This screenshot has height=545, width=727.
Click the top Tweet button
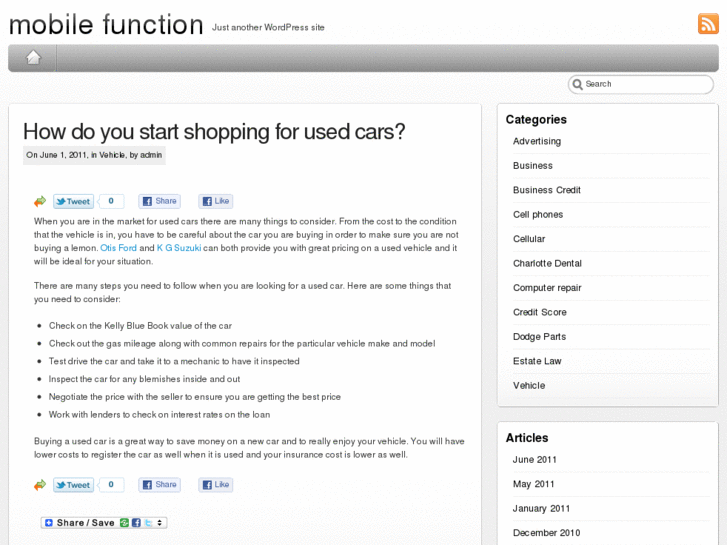point(73,201)
